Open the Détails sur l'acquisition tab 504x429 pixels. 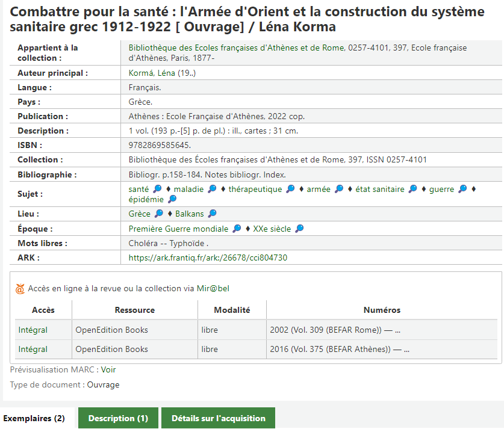(218, 418)
